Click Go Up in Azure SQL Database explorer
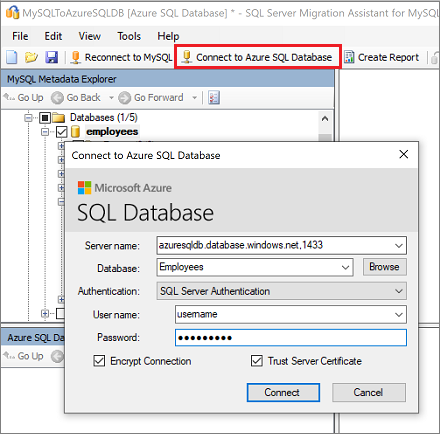440x434 pixels. (23, 356)
